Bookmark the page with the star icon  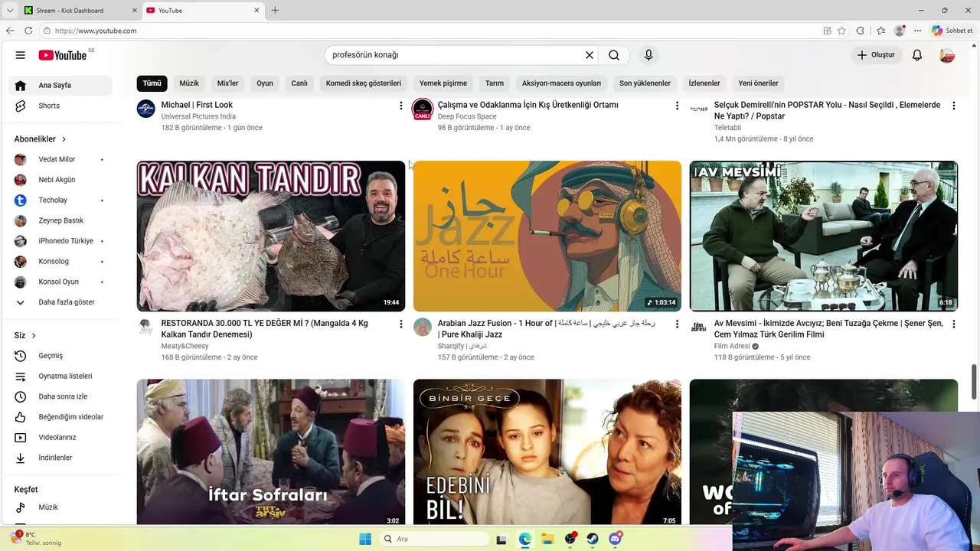coord(841,31)
